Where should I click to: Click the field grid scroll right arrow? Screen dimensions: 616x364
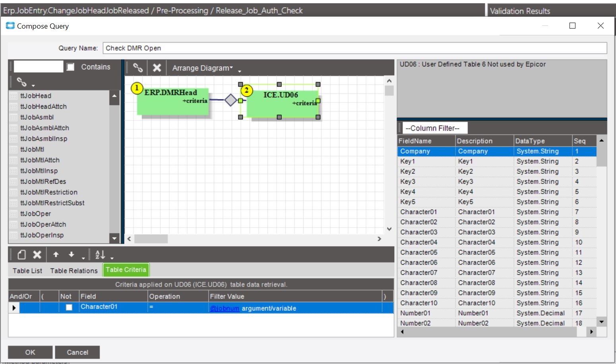click(x=592, y=332)
